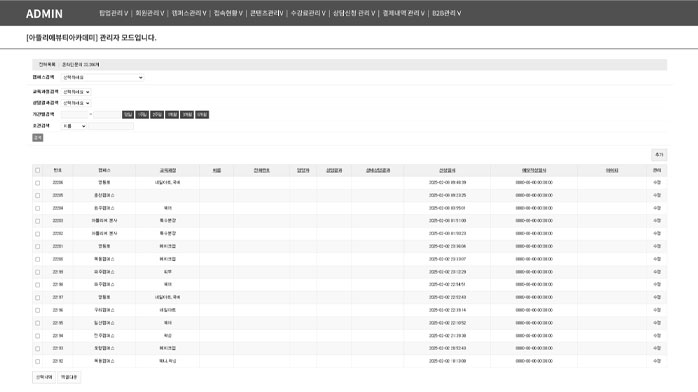This screenshot has width=698, height=392.
Task: Click the 추가 button above the table
Action: tap(659, 155)
